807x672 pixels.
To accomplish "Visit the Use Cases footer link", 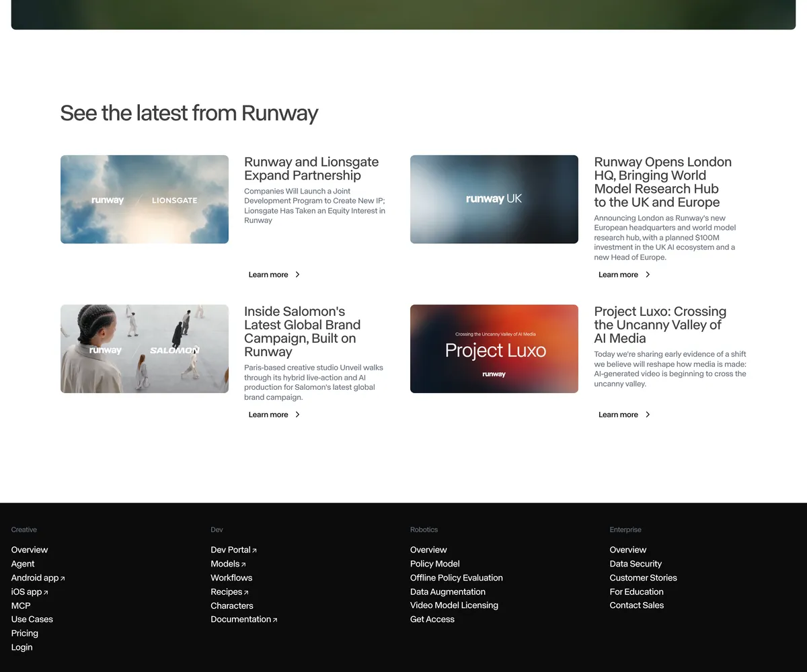I will click(32, 620).
